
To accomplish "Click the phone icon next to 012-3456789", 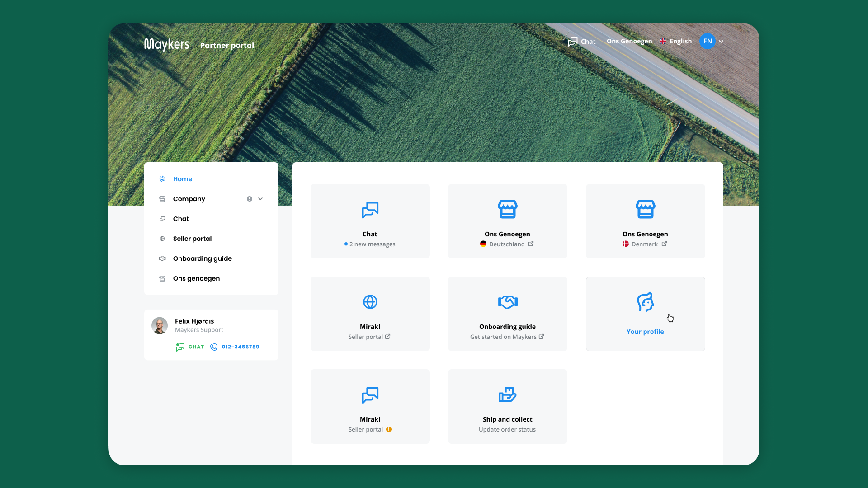I will click(214, 347).
